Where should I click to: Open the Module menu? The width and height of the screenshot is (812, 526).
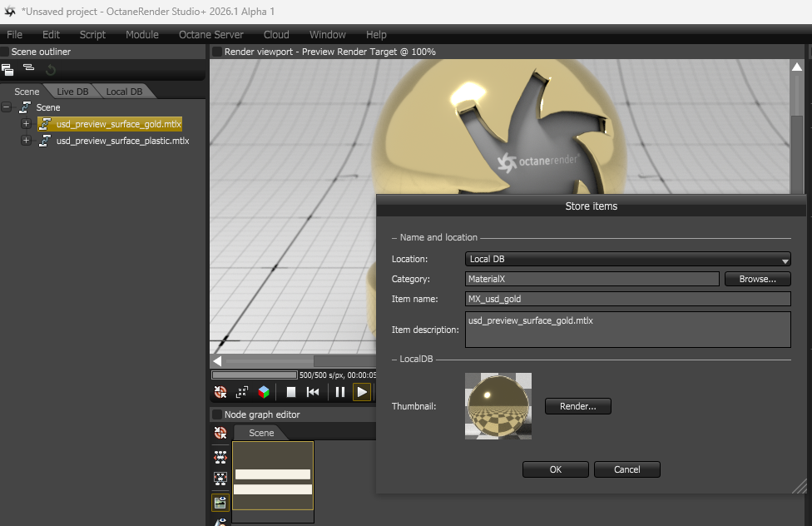(x=142, y=35)
